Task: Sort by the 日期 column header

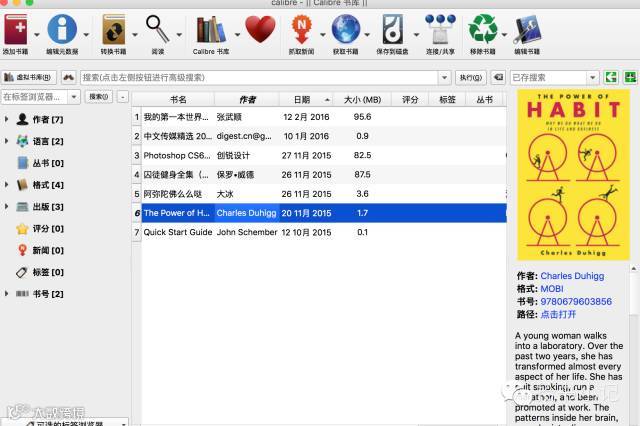Action: [306, 100]
